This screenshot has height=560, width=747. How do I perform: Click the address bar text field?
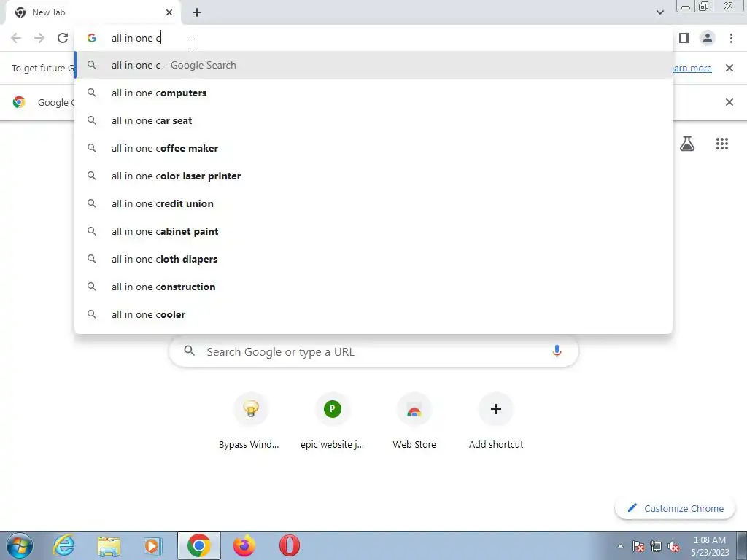(x=373, y=38)
